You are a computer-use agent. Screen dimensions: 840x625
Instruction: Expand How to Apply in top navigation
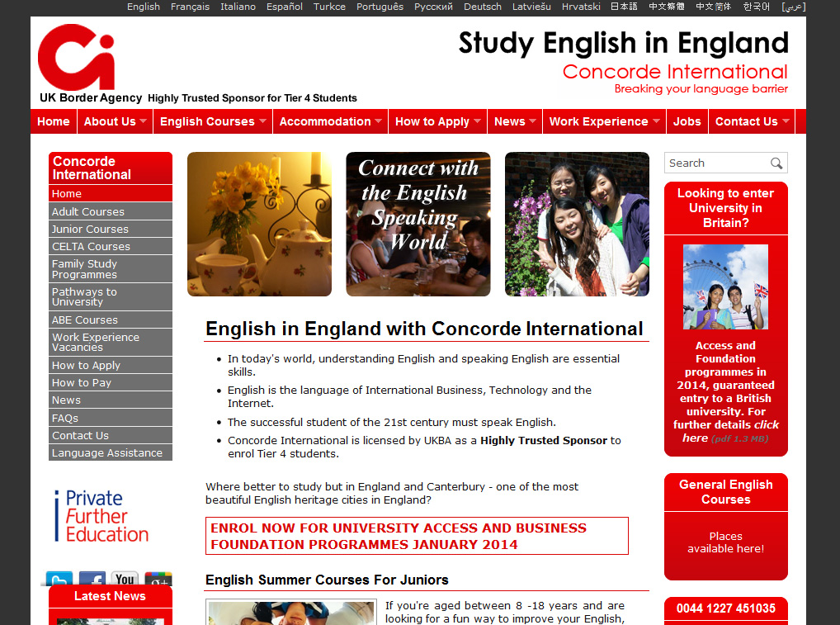click(x=437, y=121)
